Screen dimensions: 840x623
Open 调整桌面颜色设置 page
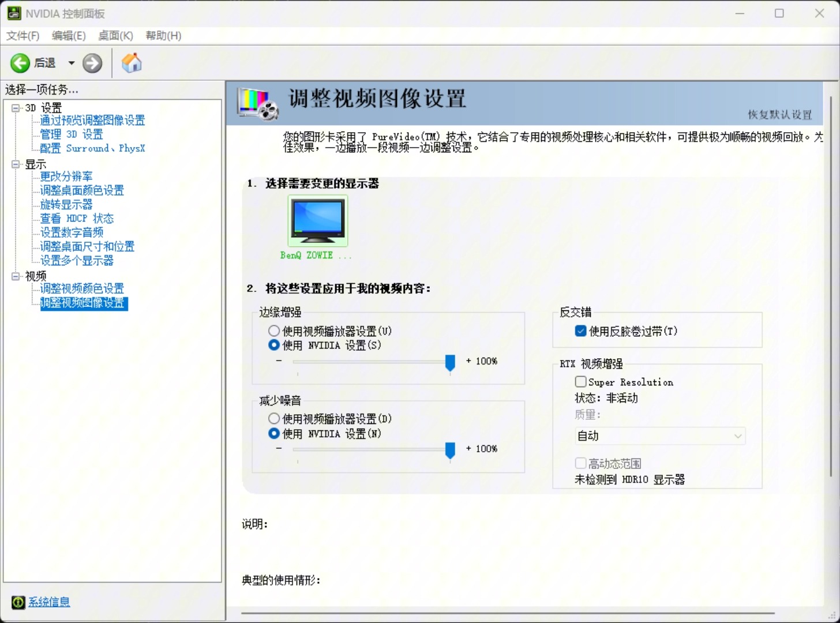pos(82,190)
